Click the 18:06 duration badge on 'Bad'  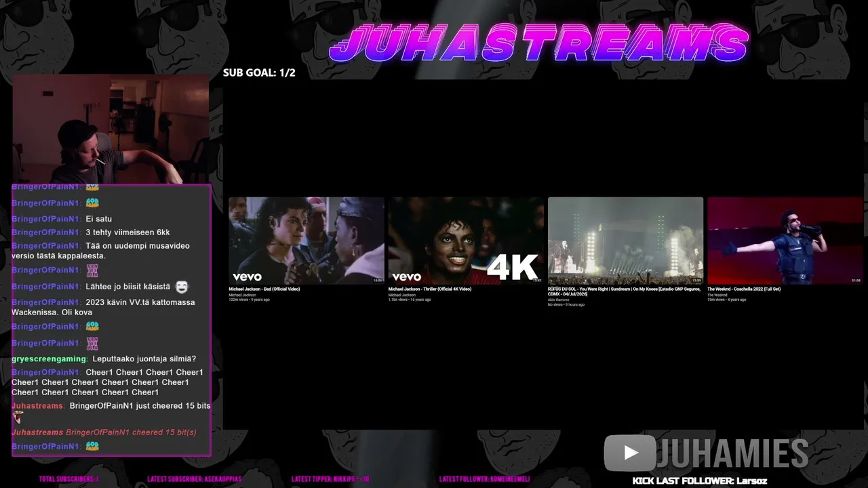coord(378,280)
